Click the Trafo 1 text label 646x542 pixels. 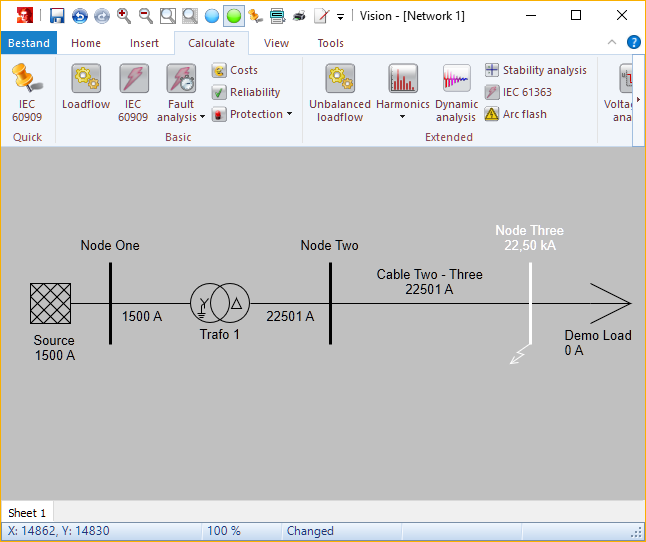click(220, 334)
